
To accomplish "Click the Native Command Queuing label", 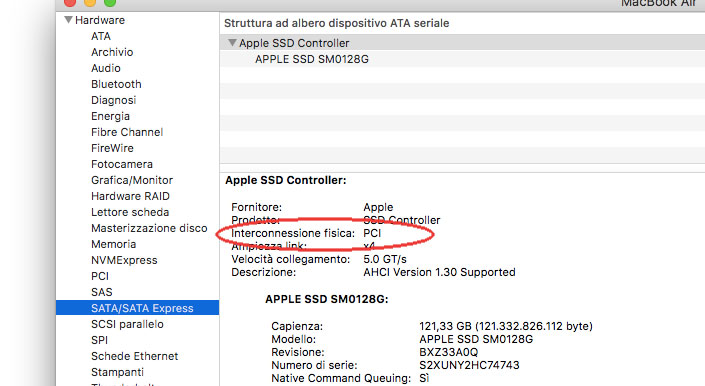I will [341, 378].
